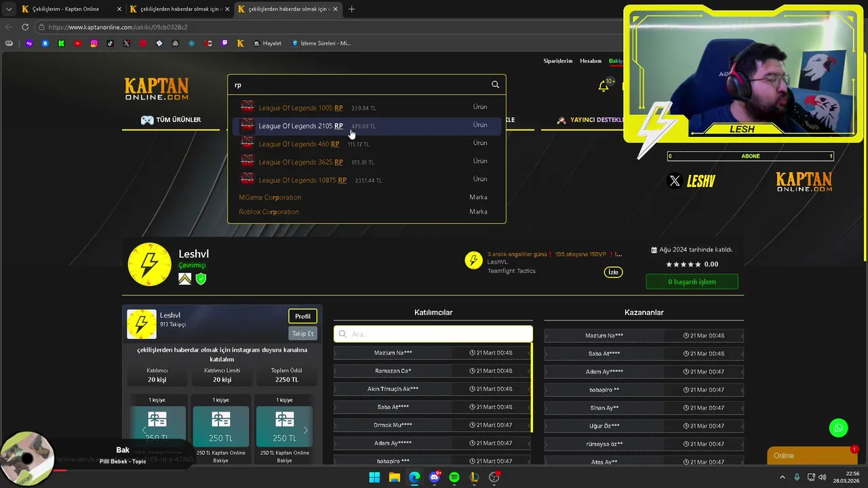Click the browser refresh icon
Image resolution: width=868 pixels, height=488 pixels.
coord(25,27)
